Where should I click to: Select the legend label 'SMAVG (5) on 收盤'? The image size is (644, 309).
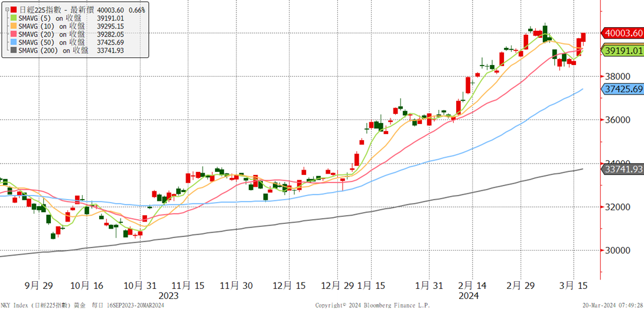(x=50, y=18)
